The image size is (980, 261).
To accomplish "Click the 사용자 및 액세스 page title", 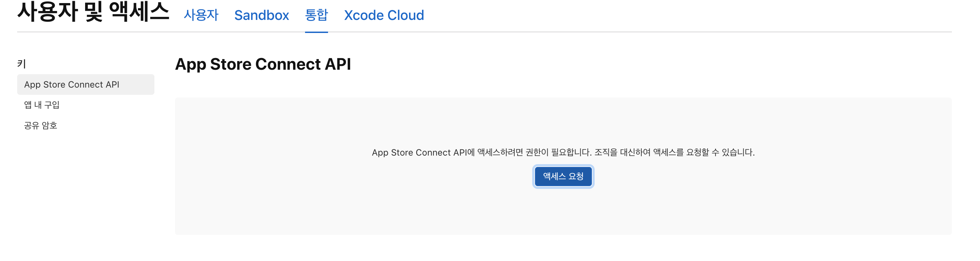I will (x=93, y=12).
